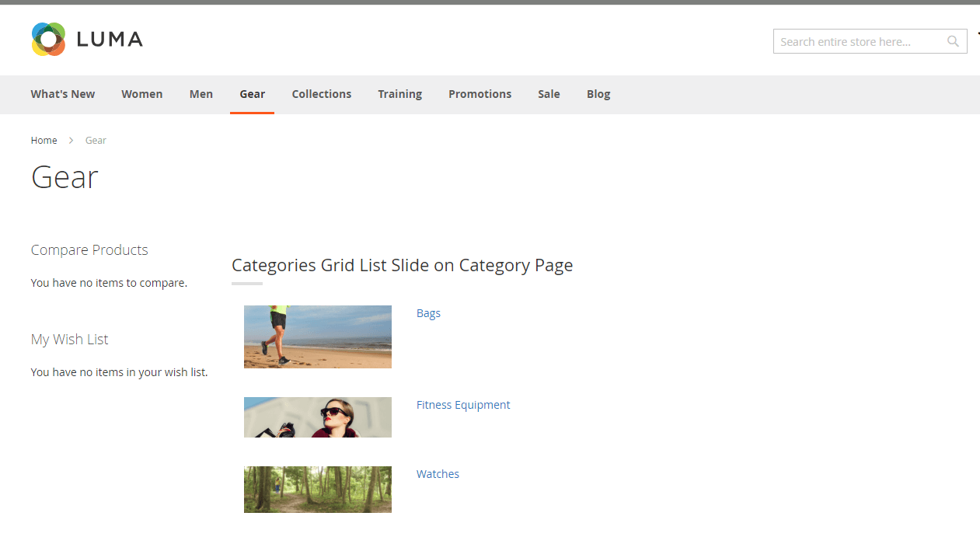Click the Gear breadcrumb text
Image resolution: width=980 pixels, height=537 pixels.
point(96,141)
